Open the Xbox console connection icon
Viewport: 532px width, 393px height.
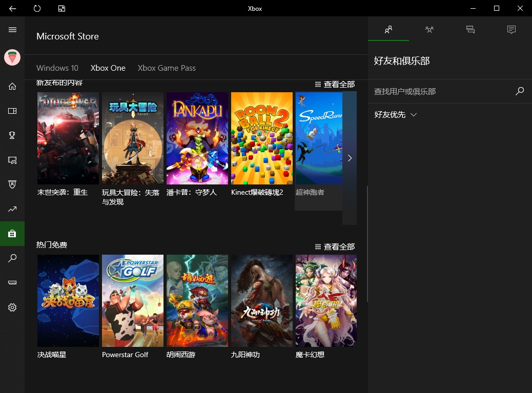pyautogui.click(x=12, y=282)
